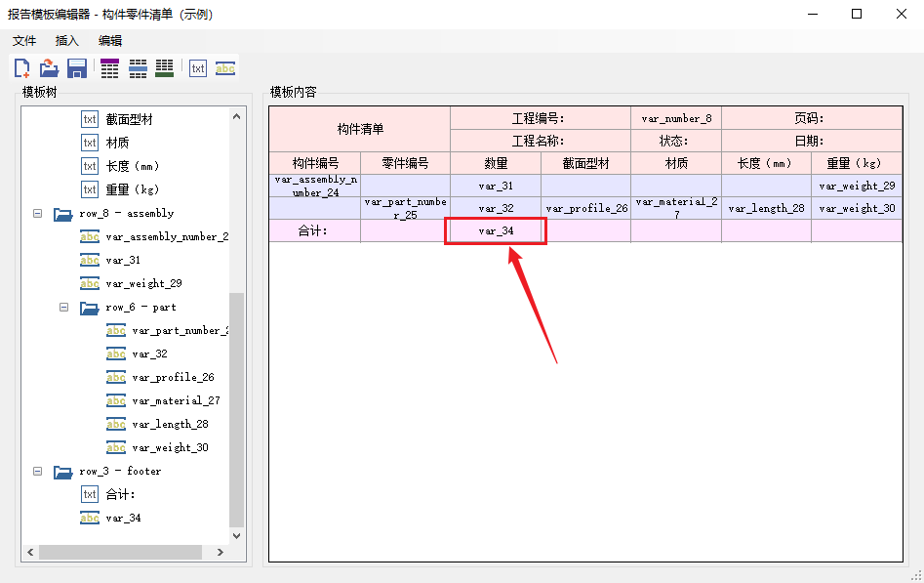Select the var_weight_30 table cell
The height and width of the screenshot is (583, 924).
[857, 208]
